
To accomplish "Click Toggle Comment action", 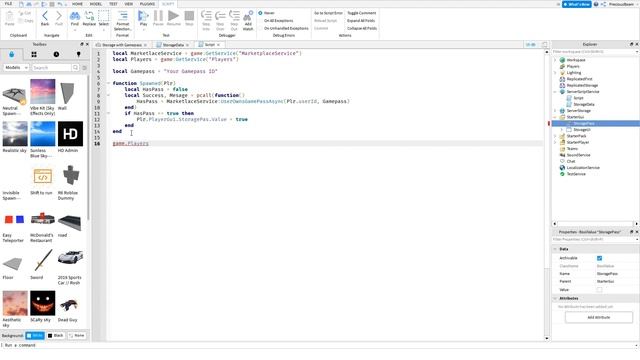I will pyautogui.click(x=362, y=13).
